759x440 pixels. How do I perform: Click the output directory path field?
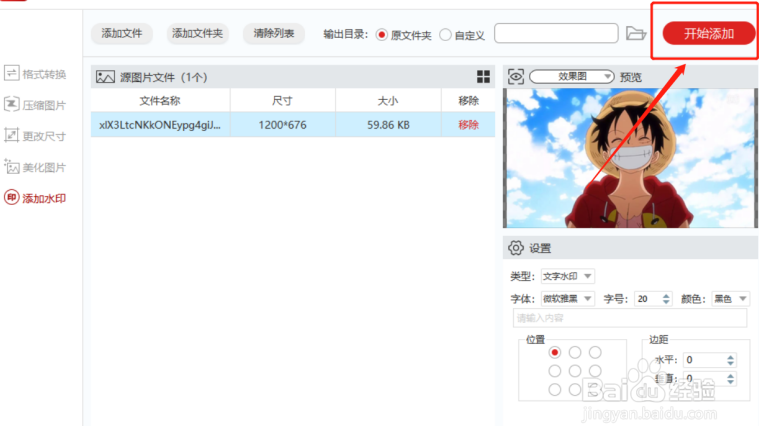[556, 33]
